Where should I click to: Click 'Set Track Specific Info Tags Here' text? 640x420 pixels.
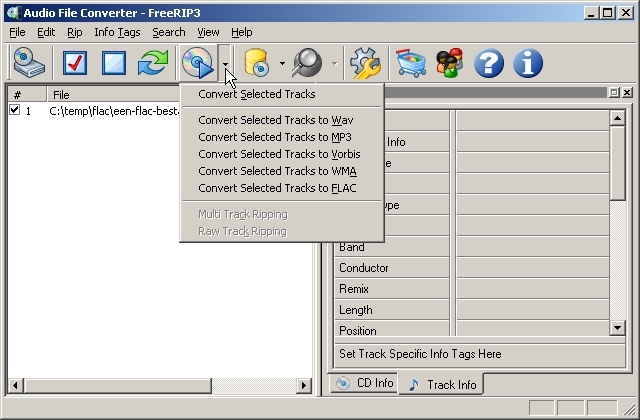click(x=420, y=354)
